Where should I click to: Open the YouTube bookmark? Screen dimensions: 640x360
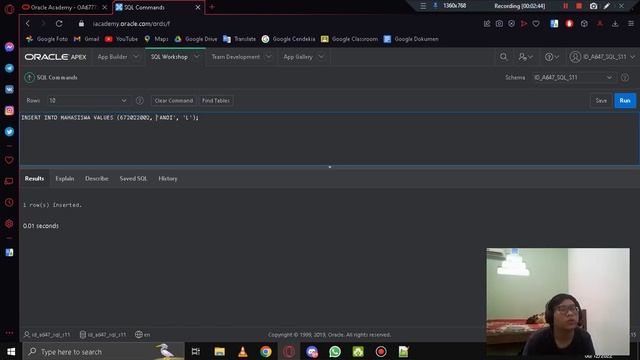[121, 39]
